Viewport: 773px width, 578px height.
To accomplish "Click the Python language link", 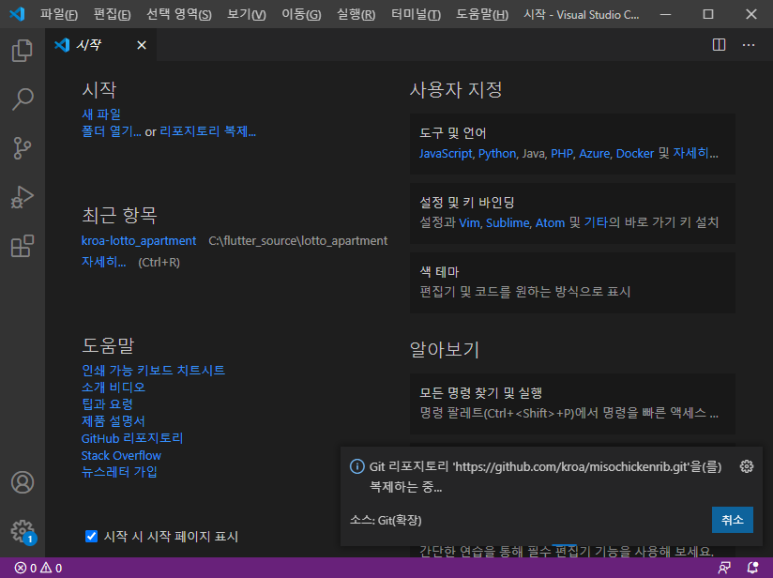I will pyautogui.click(x=497, y=153).
